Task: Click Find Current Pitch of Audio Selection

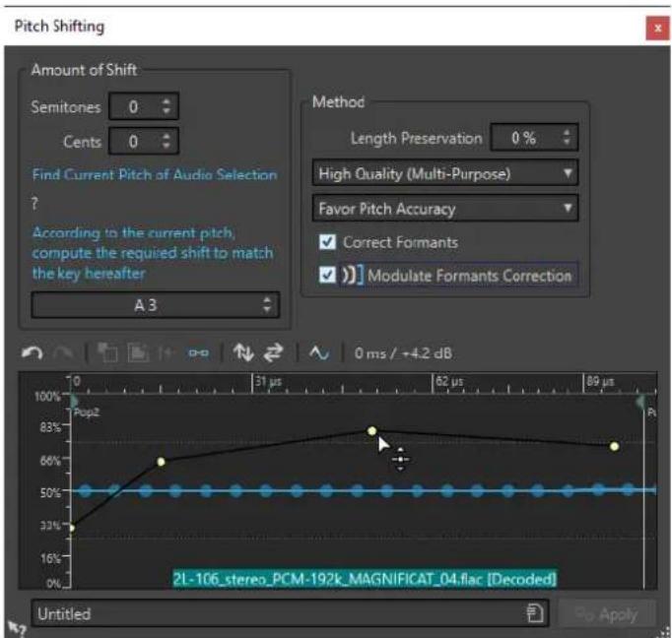Action: [x=155, y=174]
